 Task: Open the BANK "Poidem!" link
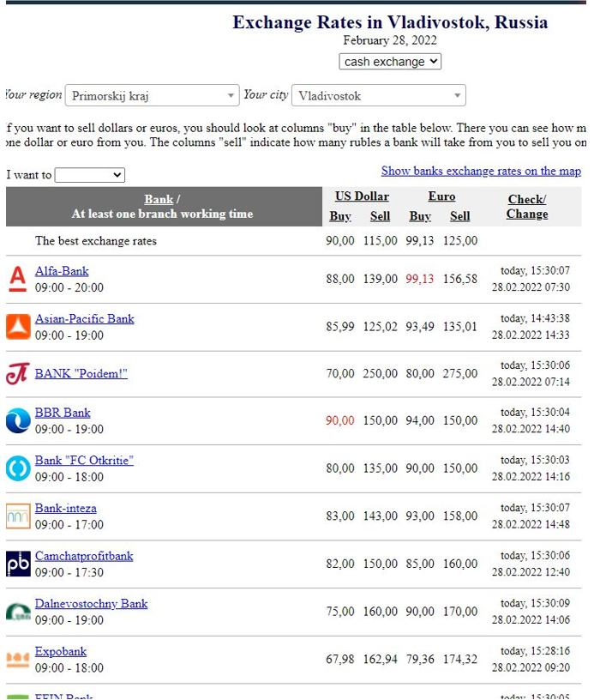point(81,374)
